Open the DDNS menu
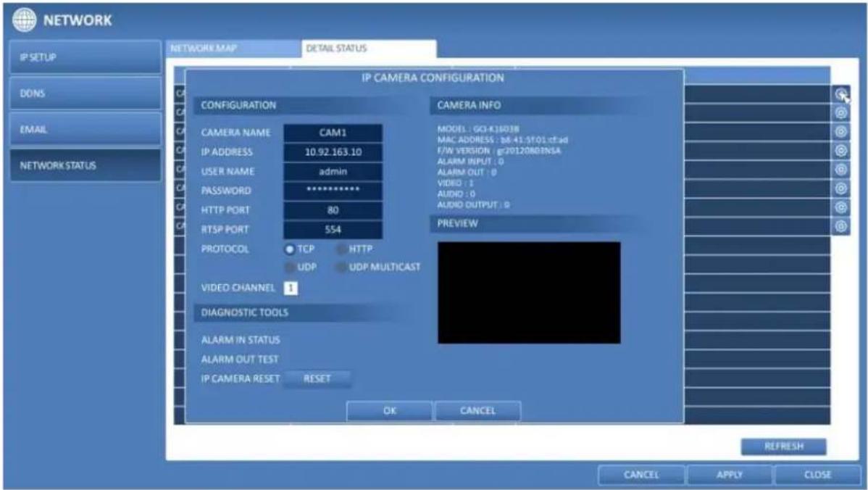The image size is (868, 490). [x=85, y=93]
